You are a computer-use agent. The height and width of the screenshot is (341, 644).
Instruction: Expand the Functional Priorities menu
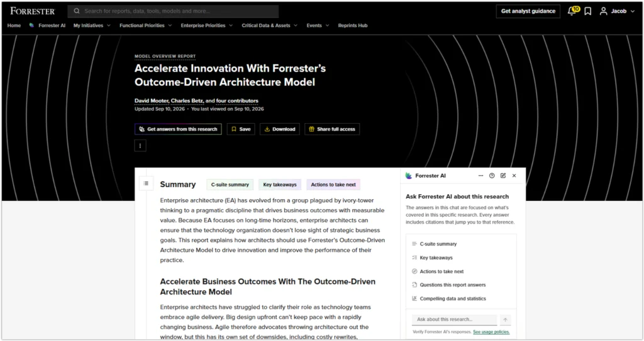coord(146,26)
